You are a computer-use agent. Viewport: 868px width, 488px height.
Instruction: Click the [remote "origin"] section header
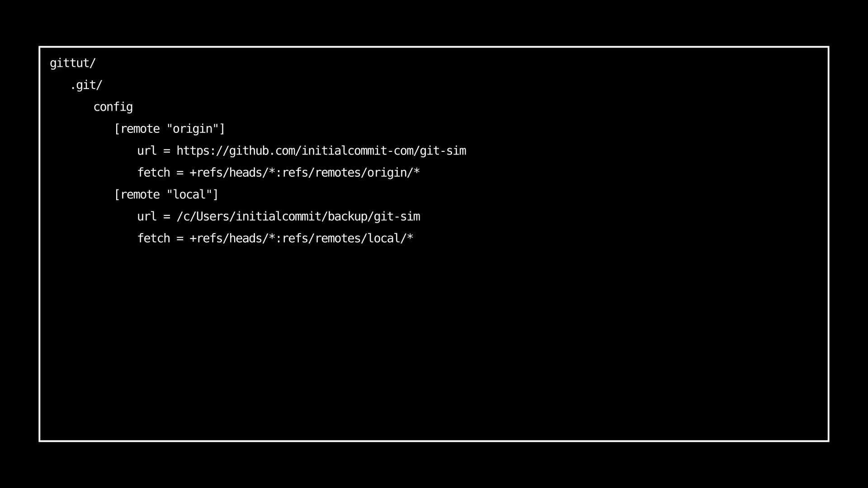[170, 128]
